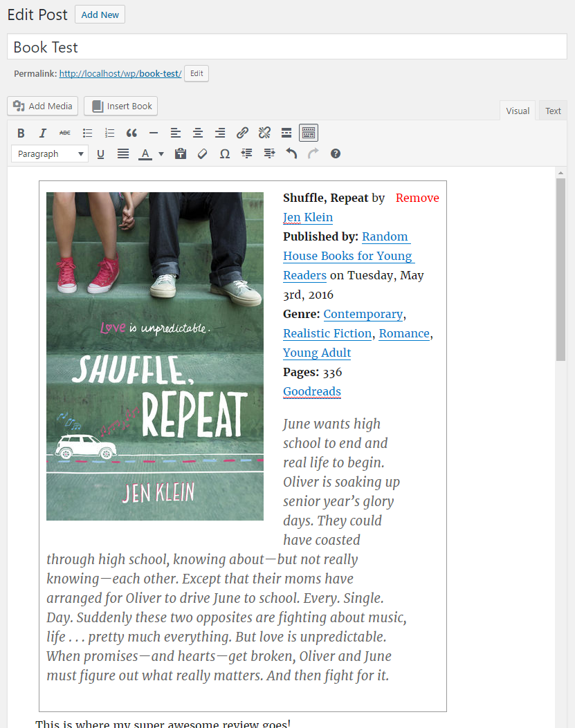Click the post title field "Book Test"
The image size is (575, 728).
[287, 47]
